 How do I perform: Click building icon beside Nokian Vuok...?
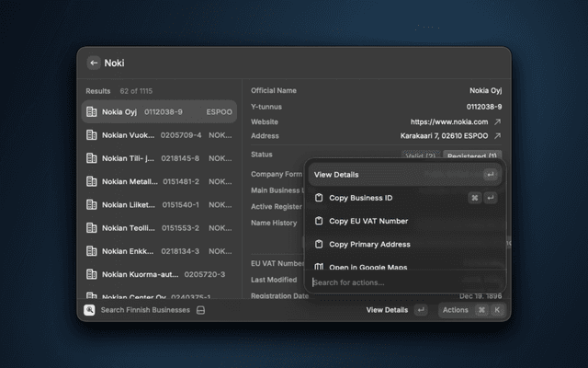[x=92, y=135]
